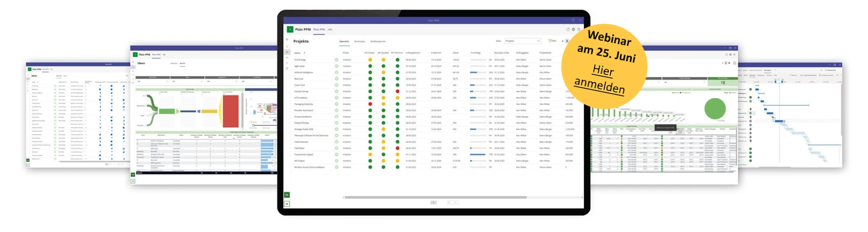Click the Phase column header
868x232 pixels.
346,53
